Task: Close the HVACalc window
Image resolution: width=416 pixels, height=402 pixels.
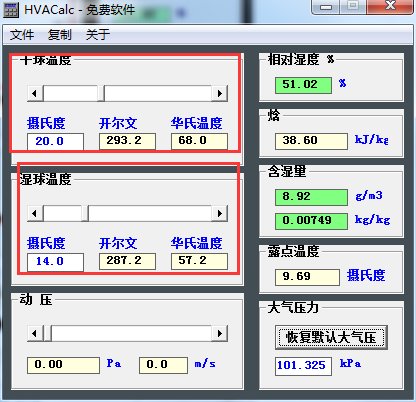Action: (390, 6)
